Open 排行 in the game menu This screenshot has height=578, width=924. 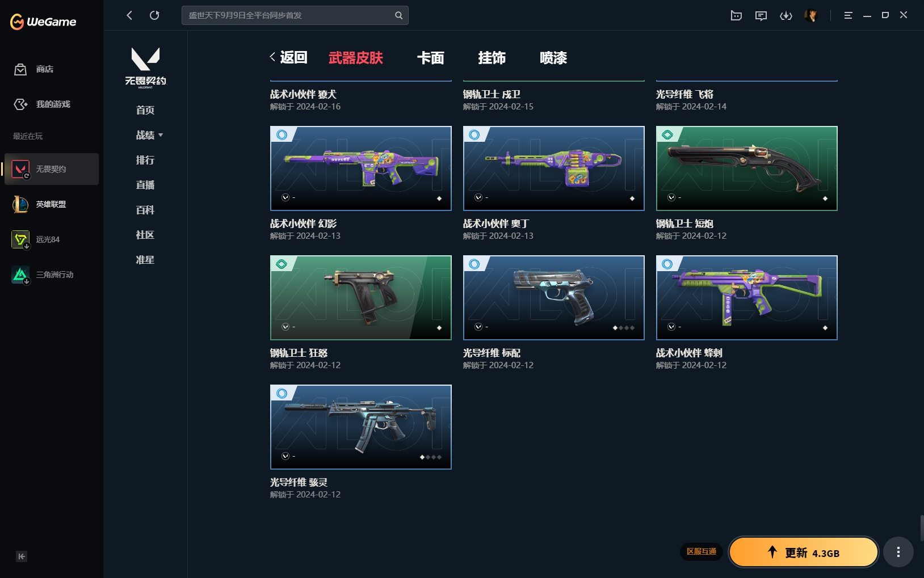[x=145, y=160]
